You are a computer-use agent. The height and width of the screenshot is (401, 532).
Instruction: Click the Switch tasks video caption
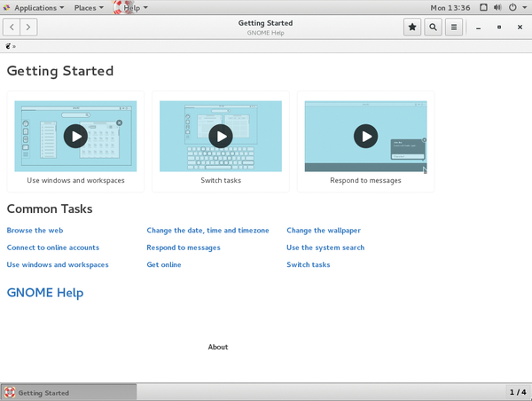point(221,180)
